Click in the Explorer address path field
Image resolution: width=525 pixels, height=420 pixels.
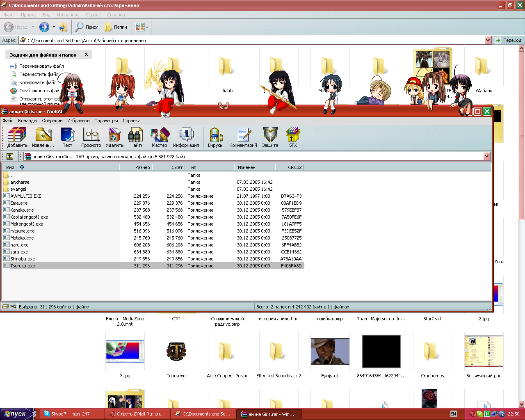tap(255, 40)
